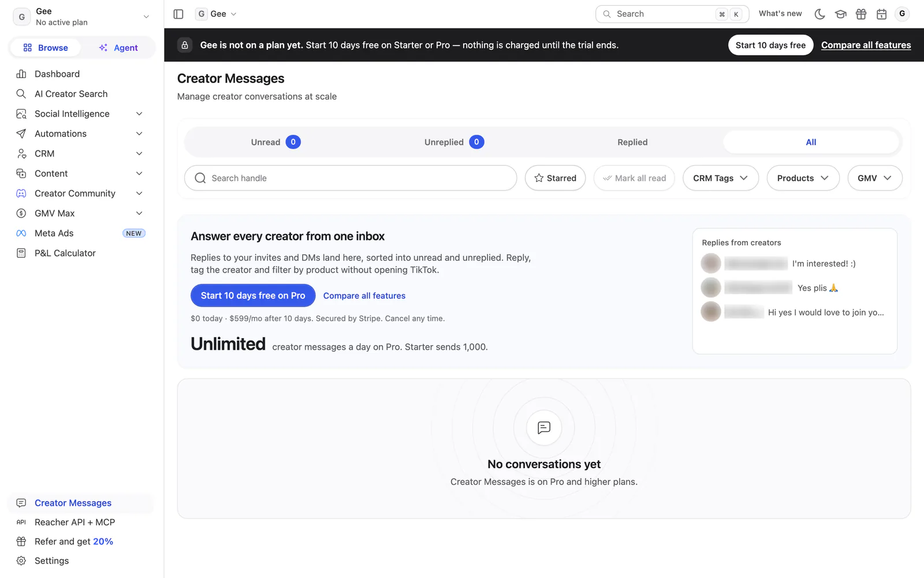This screenshot has width=924, height=578.
Task: Expand Creator Community section
Action: point(81,194)
